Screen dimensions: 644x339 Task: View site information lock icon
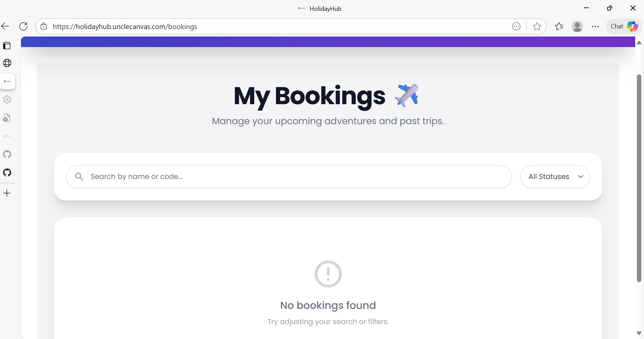pyautogui.click(x=44, y=26)
